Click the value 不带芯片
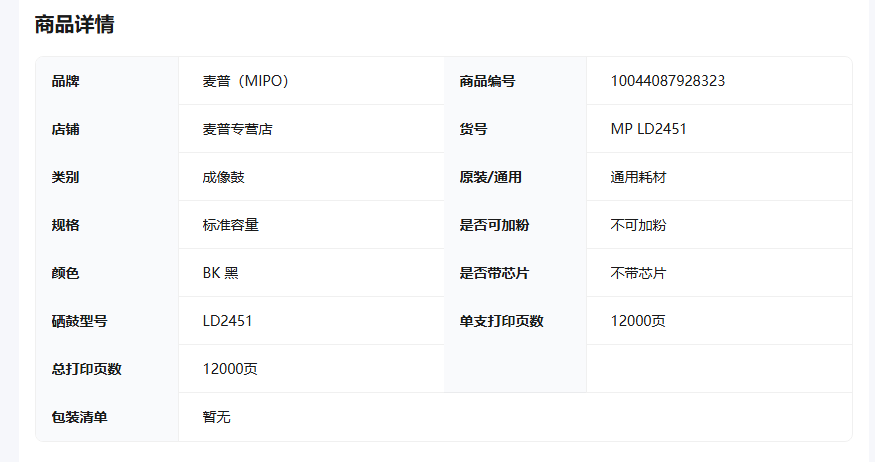This screenshot has width=875, height=462. point(638,273)
